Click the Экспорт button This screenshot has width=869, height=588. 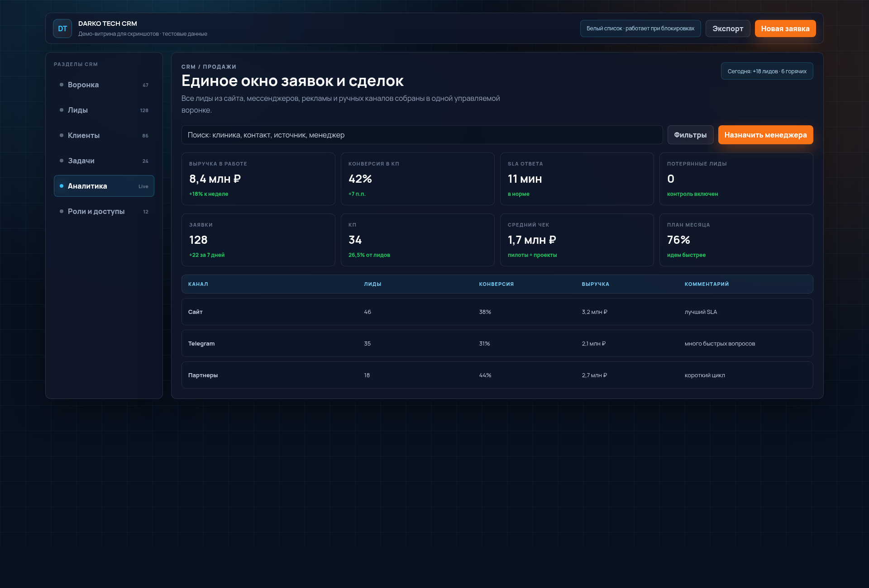[728, 28]
